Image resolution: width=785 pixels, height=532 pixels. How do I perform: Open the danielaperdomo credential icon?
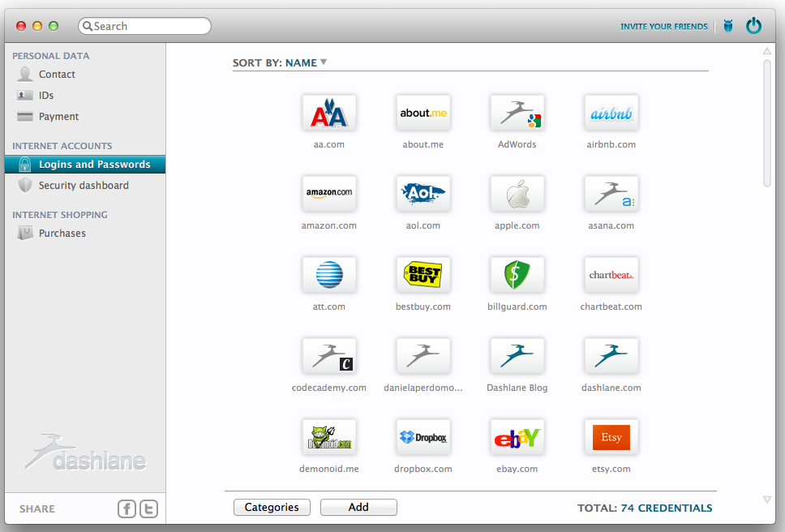pos(423,356)
